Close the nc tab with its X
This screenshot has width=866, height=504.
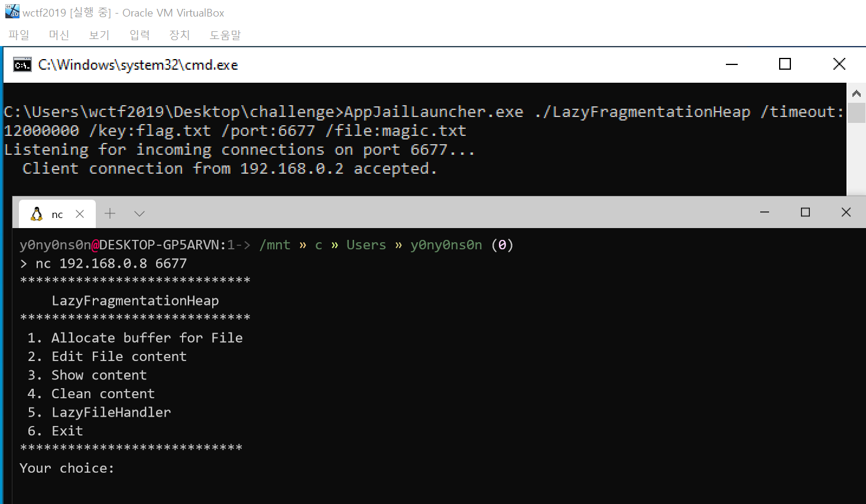(x=80, y=213)
